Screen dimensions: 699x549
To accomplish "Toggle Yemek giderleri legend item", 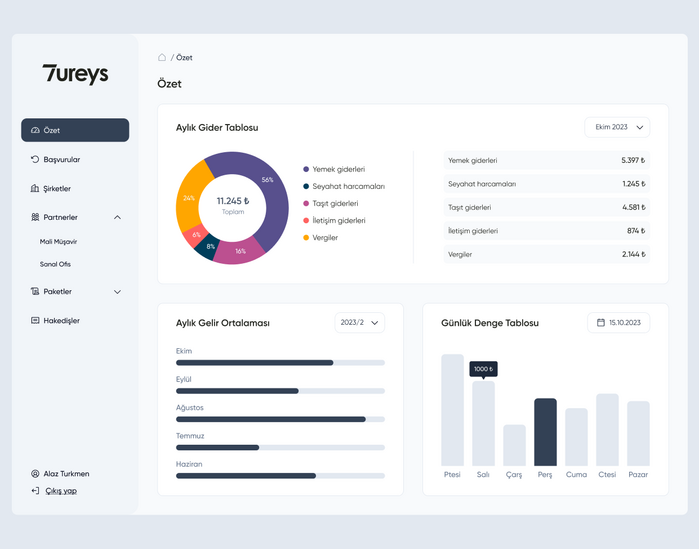I will point(338,169).
